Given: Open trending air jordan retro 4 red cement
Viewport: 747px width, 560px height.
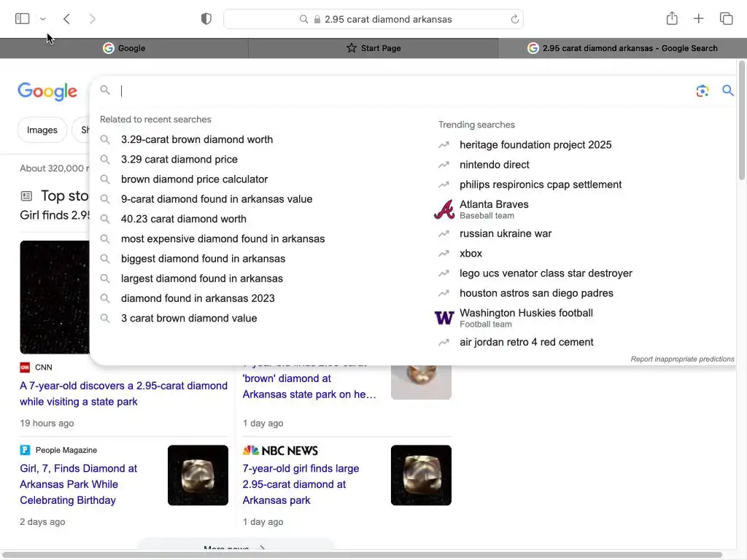Looking at the screenshot, I should click(x=527, y=343).
